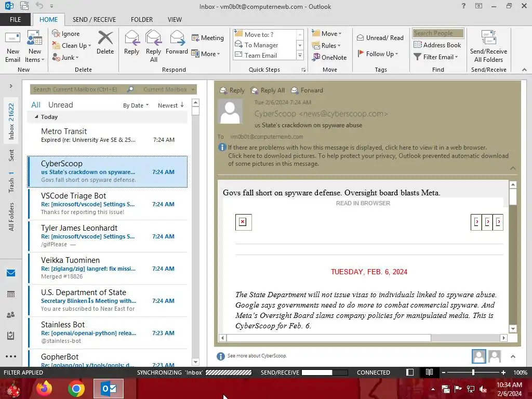Show Unread messages only
The width and height of the screenshot is (532, 399).
[60, 105]
